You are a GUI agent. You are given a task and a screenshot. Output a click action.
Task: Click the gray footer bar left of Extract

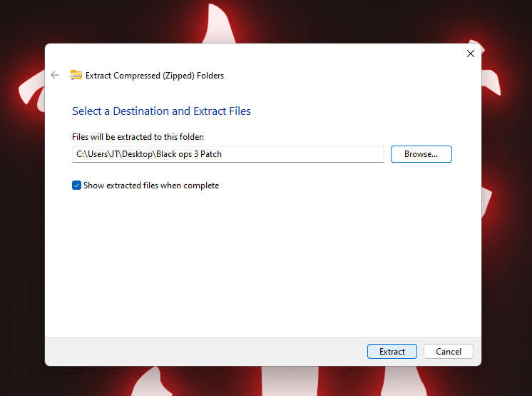(x=200, y=351)
